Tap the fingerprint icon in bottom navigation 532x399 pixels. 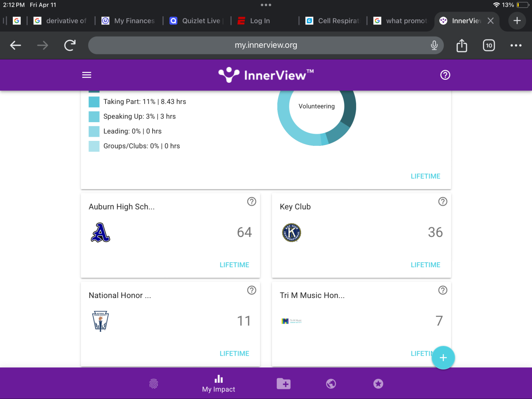(154, 384)
